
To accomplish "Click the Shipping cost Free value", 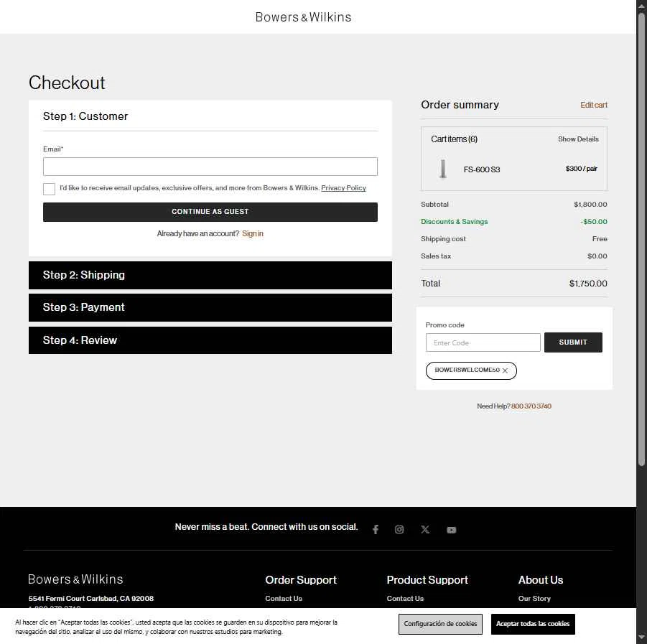I will coord(600,239).
